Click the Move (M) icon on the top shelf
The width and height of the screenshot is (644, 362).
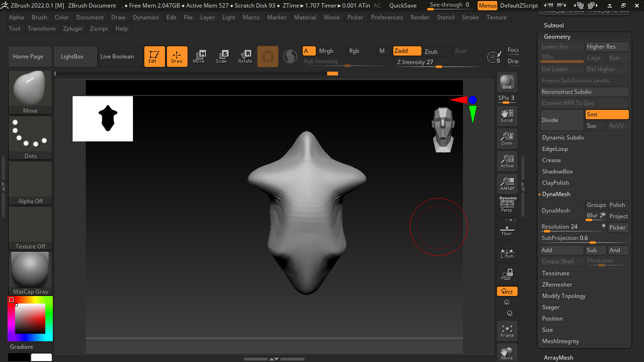coord(200,56)
